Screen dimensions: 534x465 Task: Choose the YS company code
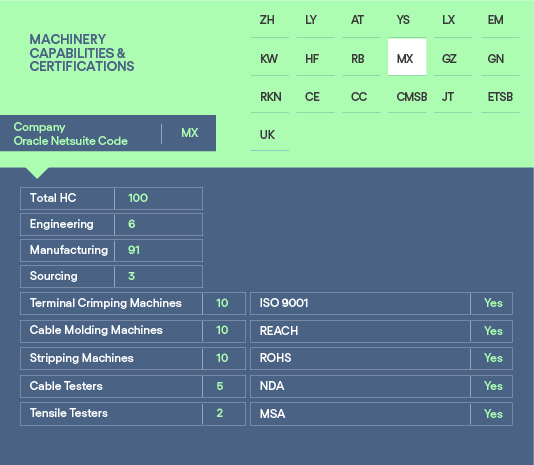(407, 20)
